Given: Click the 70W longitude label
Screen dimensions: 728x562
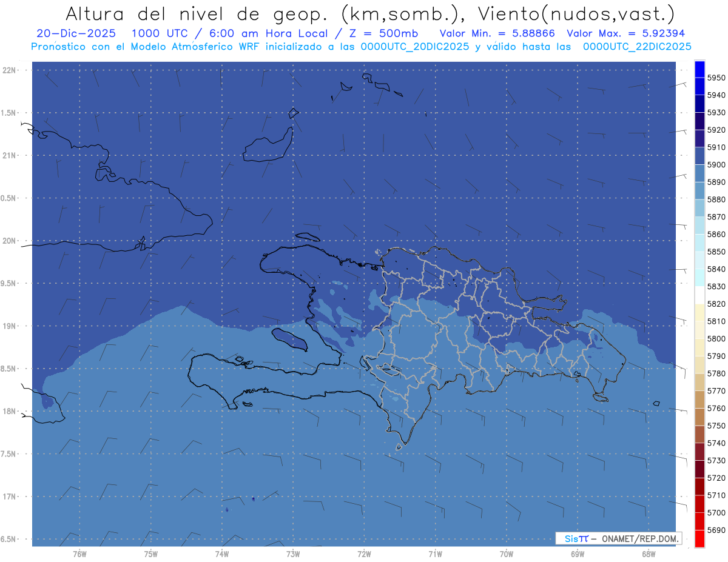Looking at the screenshot, I should [507, 554].
